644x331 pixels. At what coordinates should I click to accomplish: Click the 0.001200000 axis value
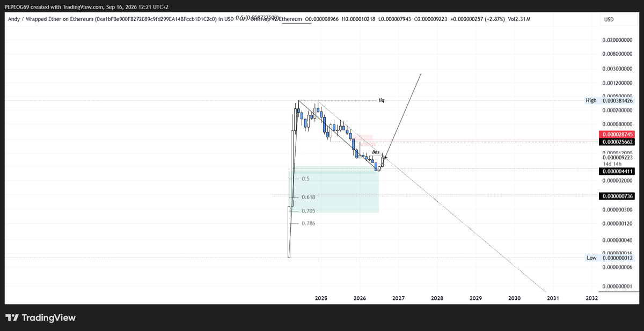(618, 83)
